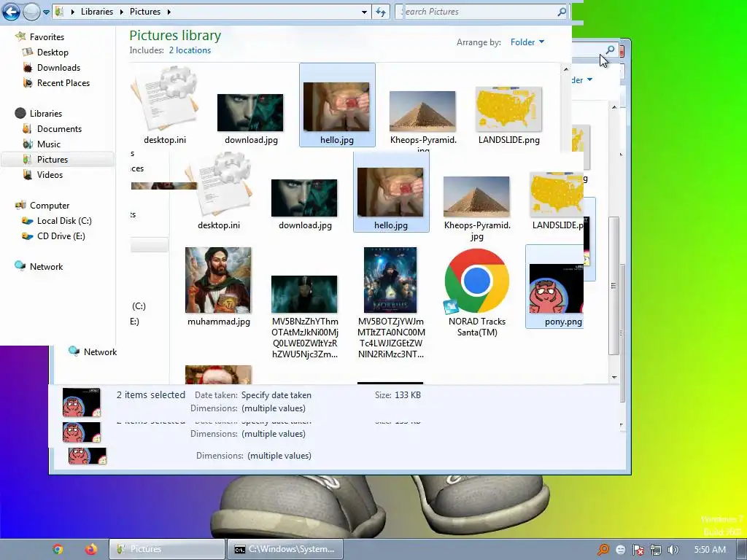Viewport: 747px width, 560px height.
Task: Click the back window's vertical scrollbar thumb
Action: [x=614, y=286]
